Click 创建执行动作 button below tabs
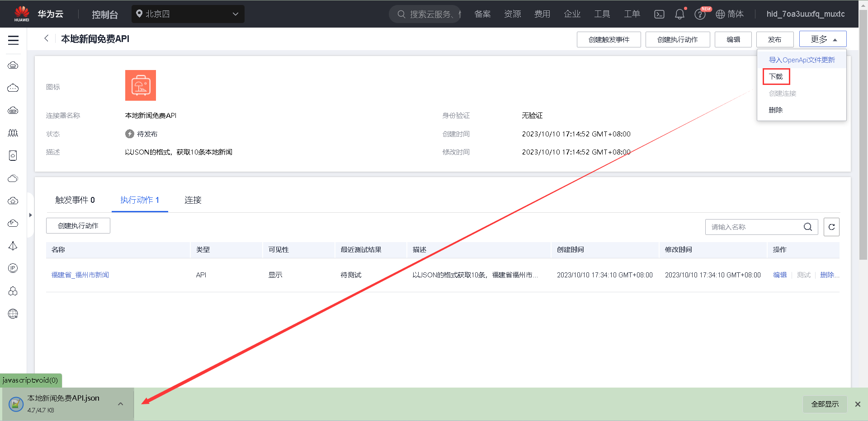The image size is (868, 421). [x=78, y=225]
